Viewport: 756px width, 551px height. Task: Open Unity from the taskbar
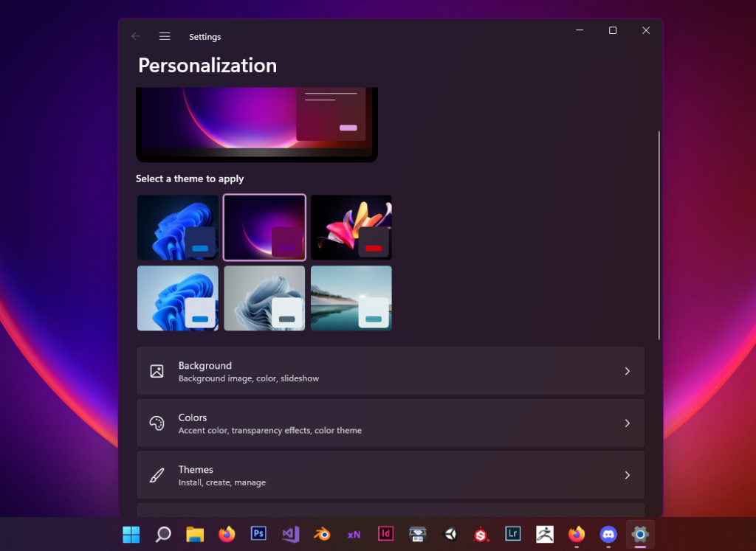[449, 533]
